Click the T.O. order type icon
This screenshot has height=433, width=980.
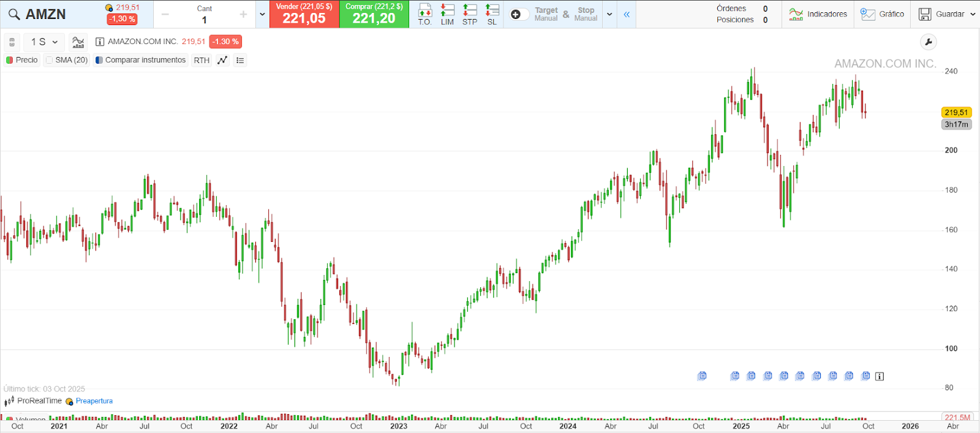tap(424, 13)
